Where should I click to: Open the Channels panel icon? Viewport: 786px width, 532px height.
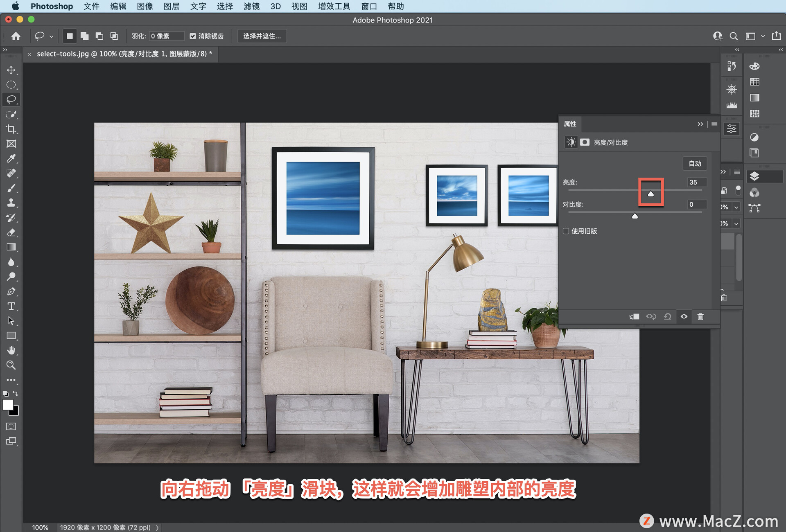click(754, 192)
